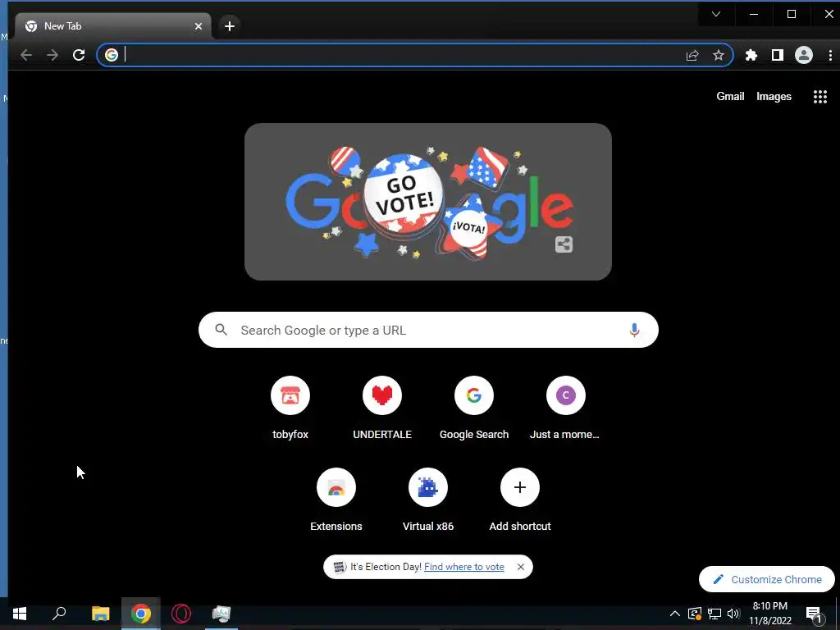The width and height of the screenshot is (840, 630).
Task: Click the magnifier icon in search box
Action: [x=221, y=330]
